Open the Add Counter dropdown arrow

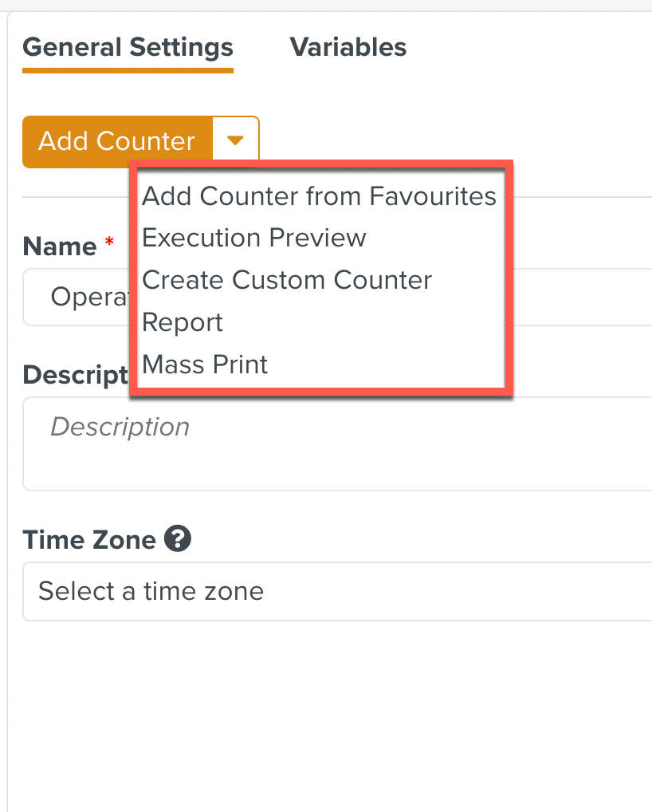click(235, 141)
